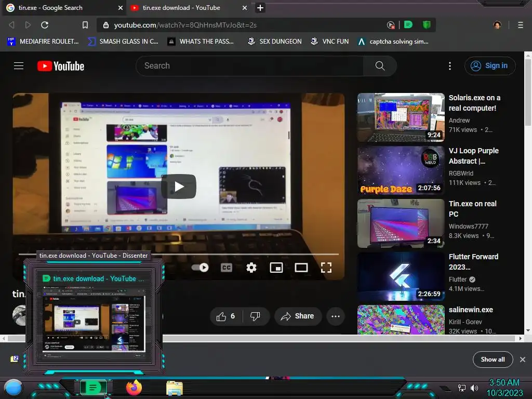
Task: Click the site lock icon in address bar
Action: coord(106,25)
